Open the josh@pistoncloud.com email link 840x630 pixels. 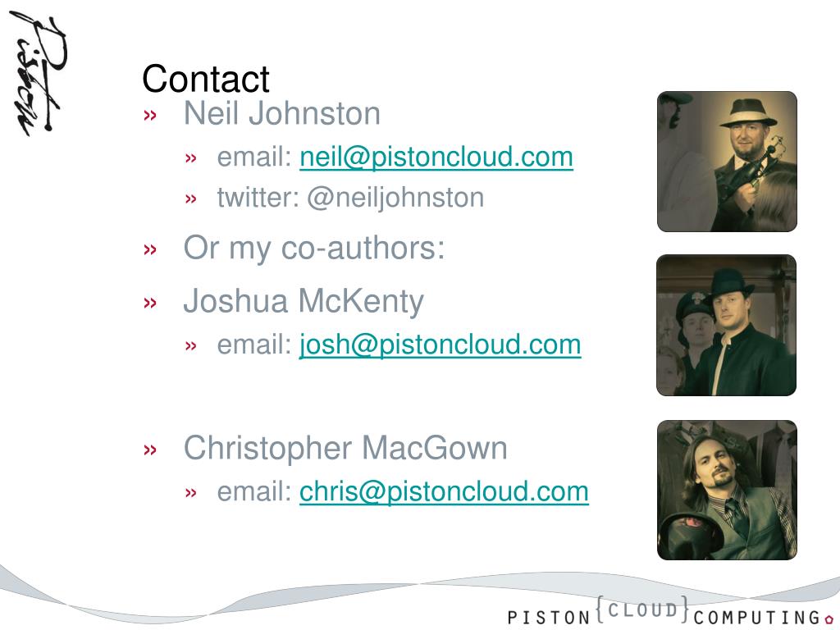point(440,345)
